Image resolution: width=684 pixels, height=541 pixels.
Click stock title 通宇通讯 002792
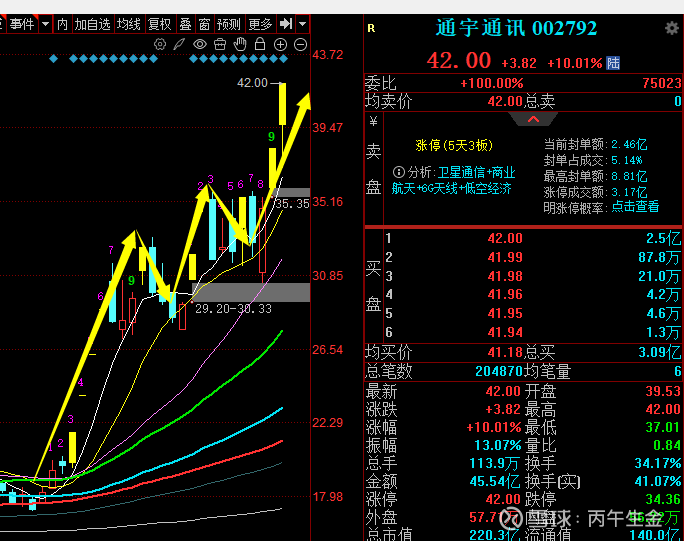[516, 28]
